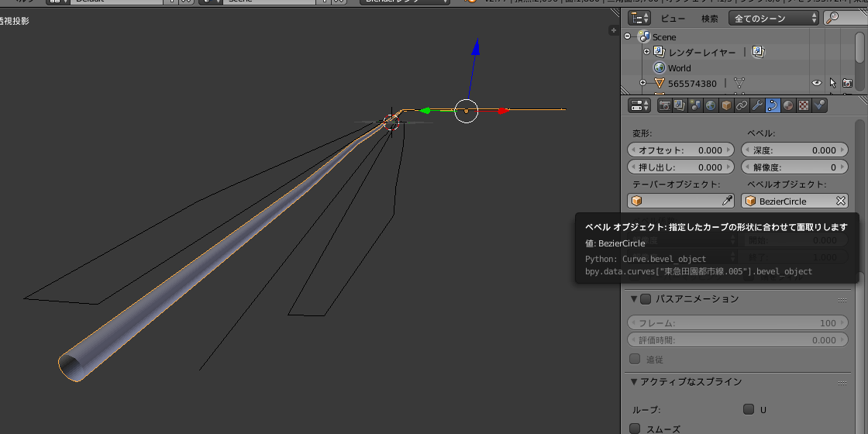Image resolution: width=868 pixels, height=434 pixels.
Task: Open the Object properties tab (cube icon)
Action: tap(726, 105)
